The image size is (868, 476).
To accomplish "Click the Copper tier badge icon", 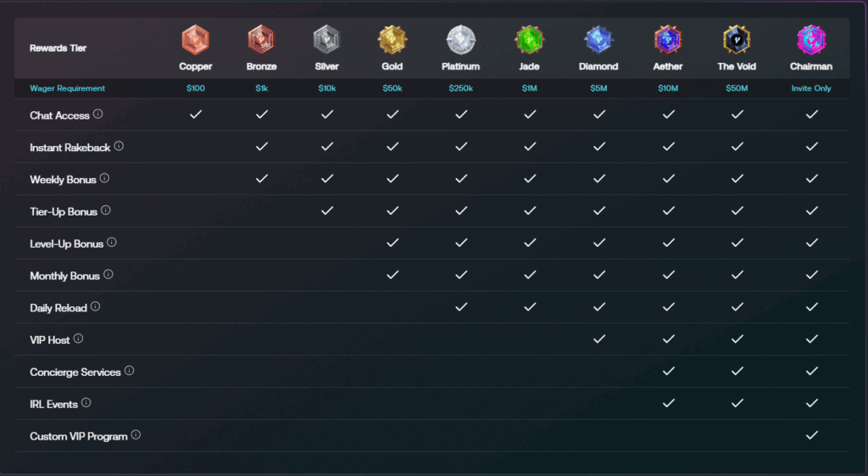I will (x=196, y=40).
